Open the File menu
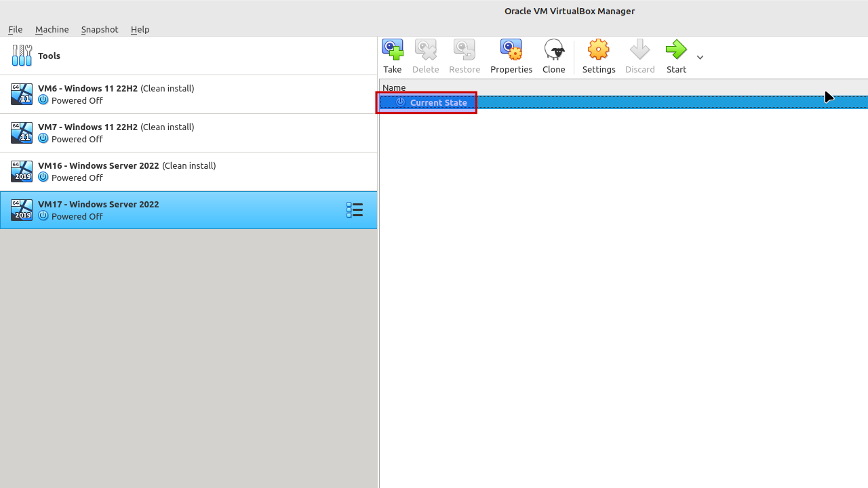The width and height of the screenshot is (868, 488). (x=15, y=29)
